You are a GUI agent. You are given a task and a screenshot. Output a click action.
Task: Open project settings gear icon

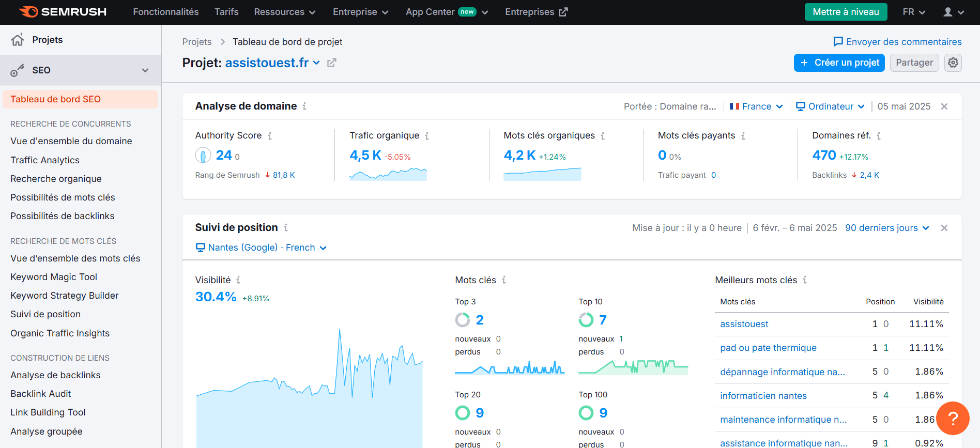pyautogui.click(x=953, y=63)
